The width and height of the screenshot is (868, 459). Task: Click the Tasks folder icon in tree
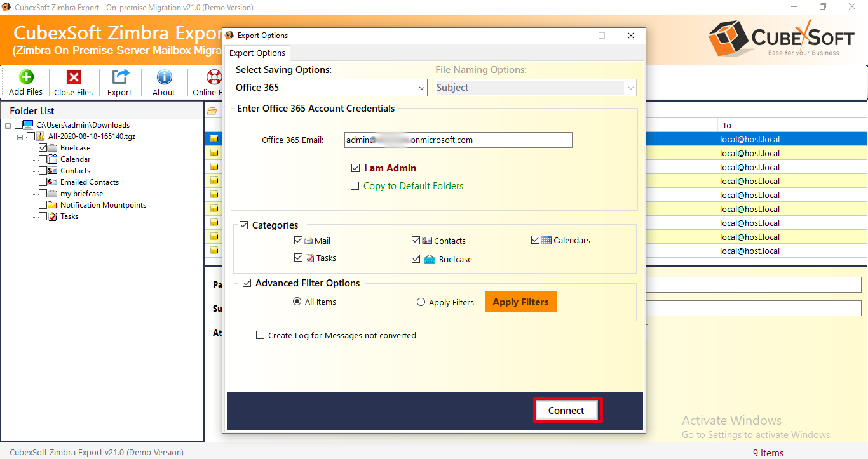click(53, 216)
